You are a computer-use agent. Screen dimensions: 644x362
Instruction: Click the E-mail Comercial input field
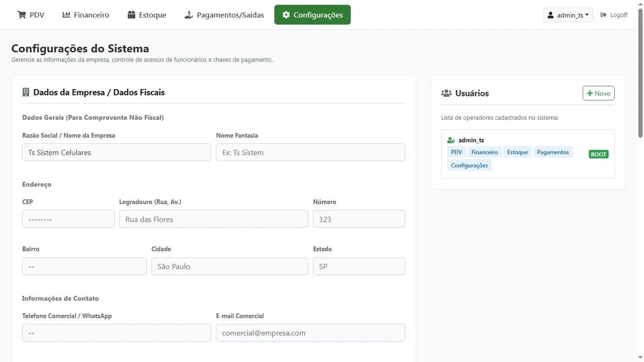pyautogui.click(x=310, y=333)
